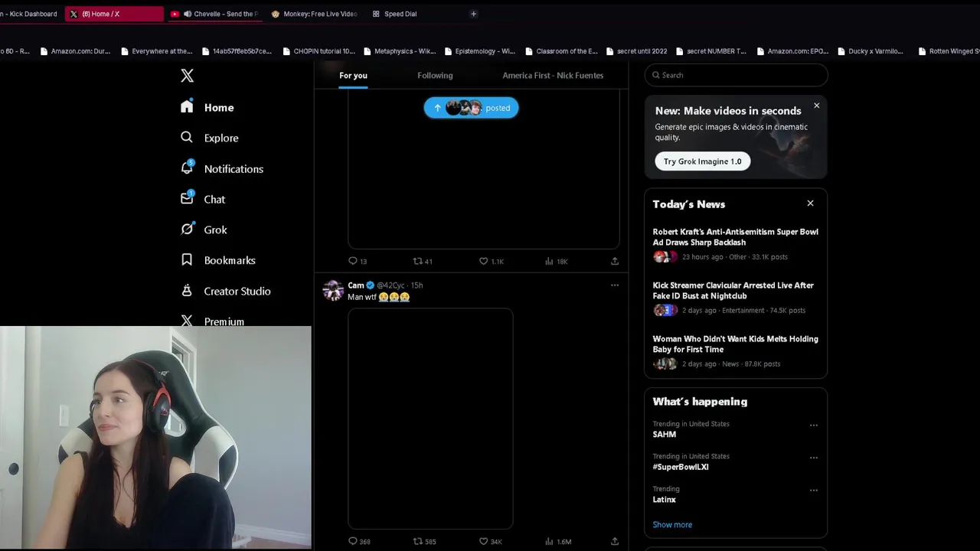Open CHOPIN tutorial bookmark
Viewport: 980px width, 551px height.
tap(318, 51)
